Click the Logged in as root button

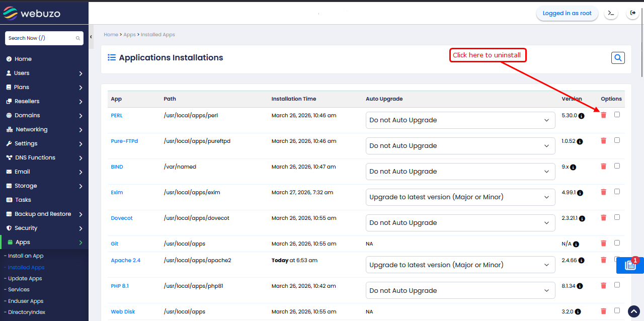pyautogui.click(x=567, y=14)
